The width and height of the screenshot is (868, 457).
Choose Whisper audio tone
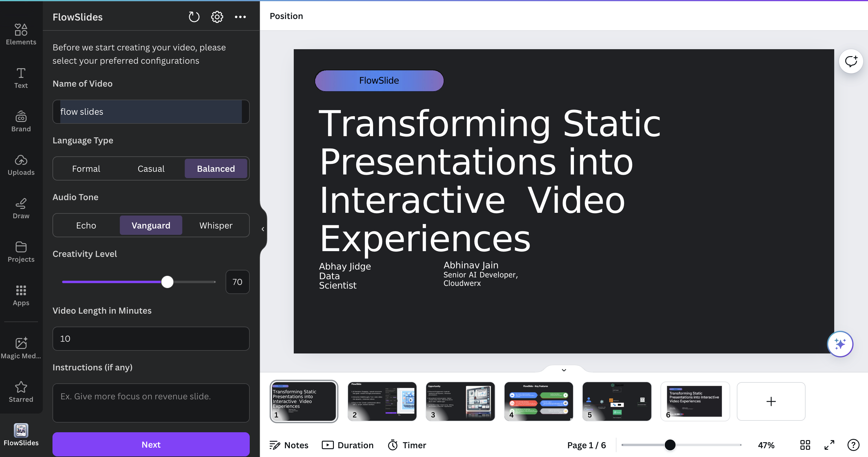[x=216, y=225]
